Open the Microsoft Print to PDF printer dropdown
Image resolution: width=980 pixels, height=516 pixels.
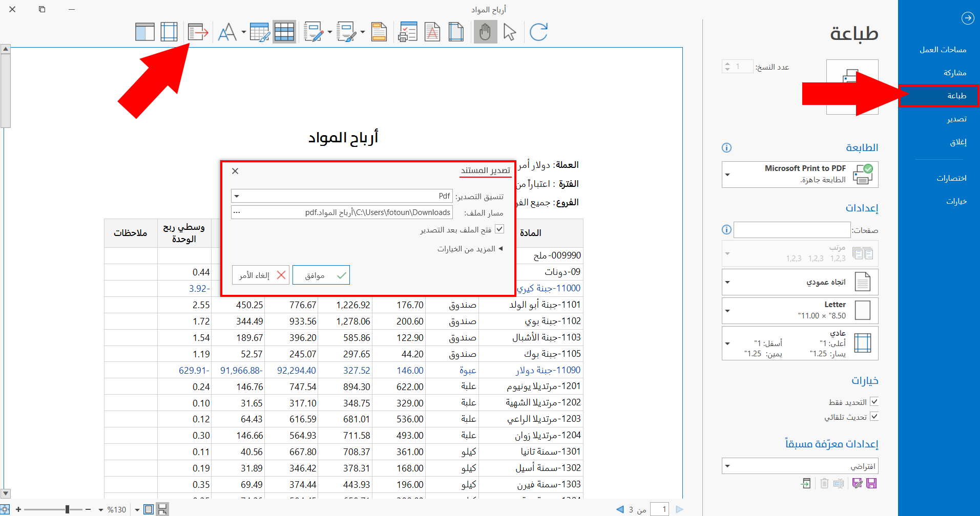(800, 175)
